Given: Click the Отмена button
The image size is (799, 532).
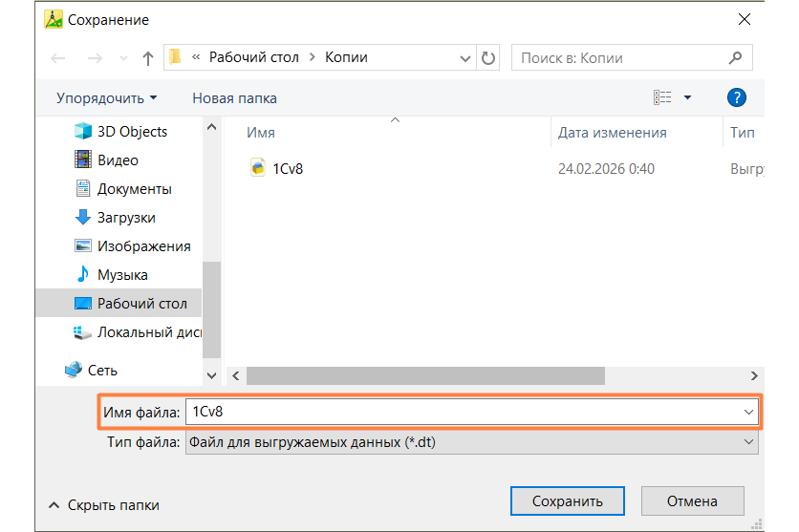Looking at the screenshot, I should pos(692,500).
